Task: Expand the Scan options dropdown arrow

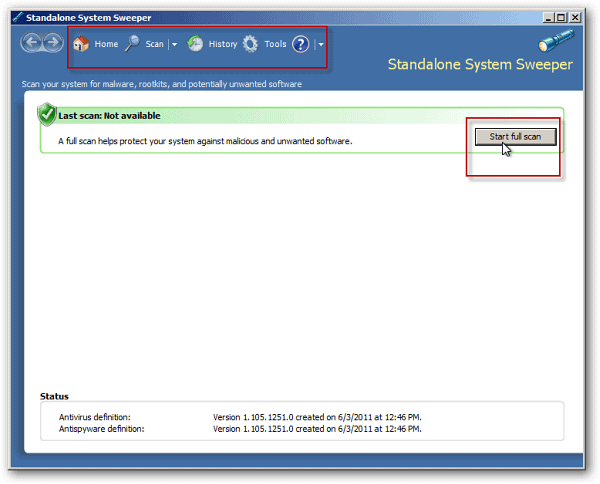Action: 174,44
